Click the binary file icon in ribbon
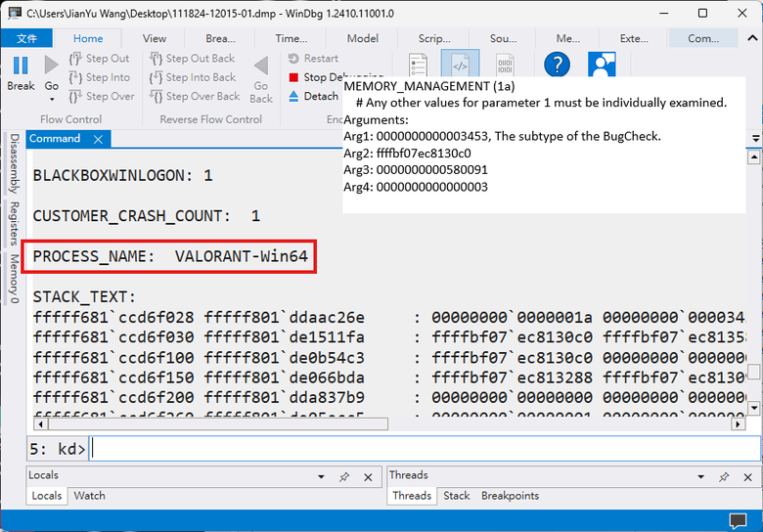This screenshot has width=763, height=532. 505,65
